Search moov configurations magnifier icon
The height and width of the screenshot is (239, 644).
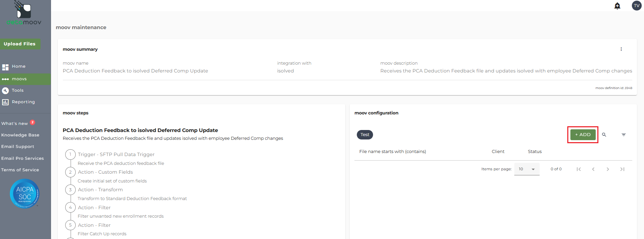pyautogui.click(x=604, y=135)
